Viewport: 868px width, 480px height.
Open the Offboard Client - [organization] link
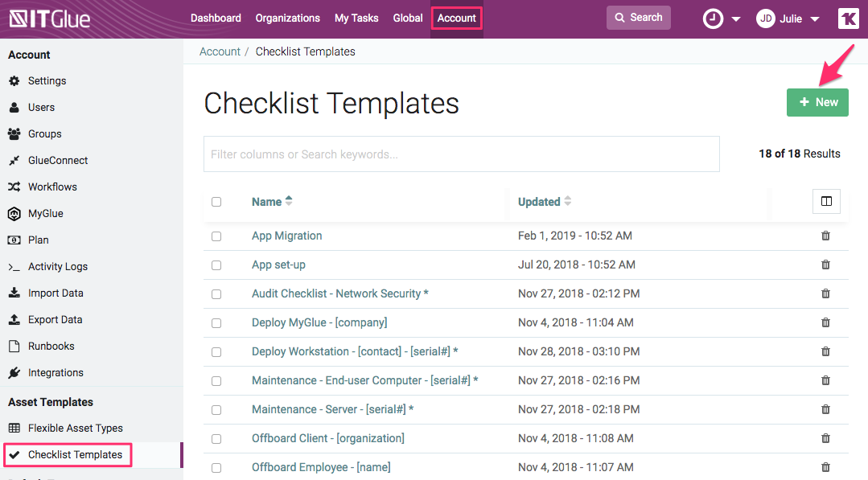pos(328,438)
